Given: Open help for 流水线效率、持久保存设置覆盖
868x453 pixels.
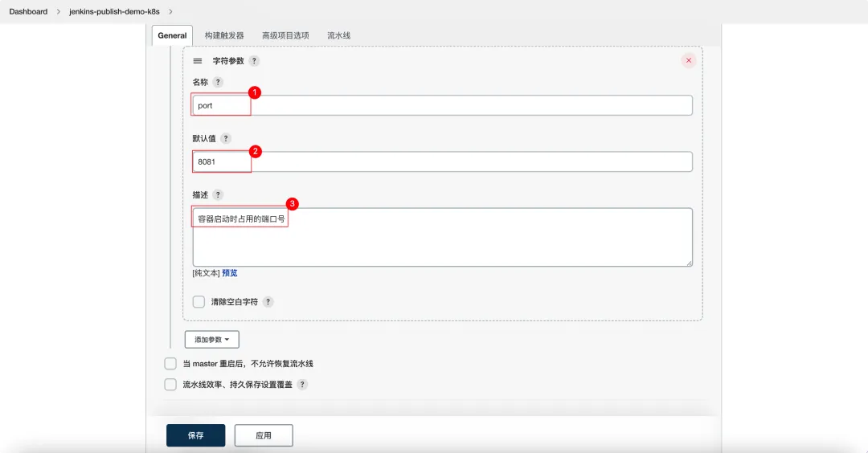Looking at the screenshot, I should 302,385.
